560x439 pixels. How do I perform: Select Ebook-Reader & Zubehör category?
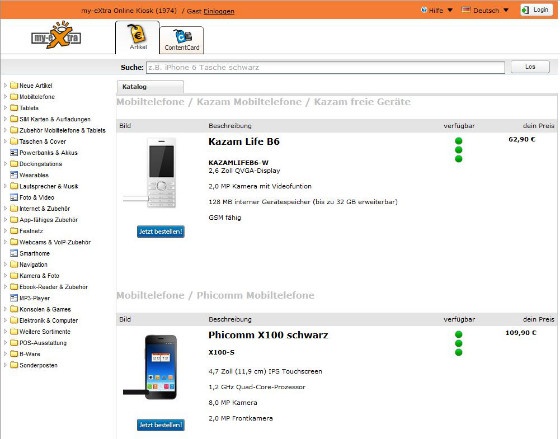coord(53,287)
